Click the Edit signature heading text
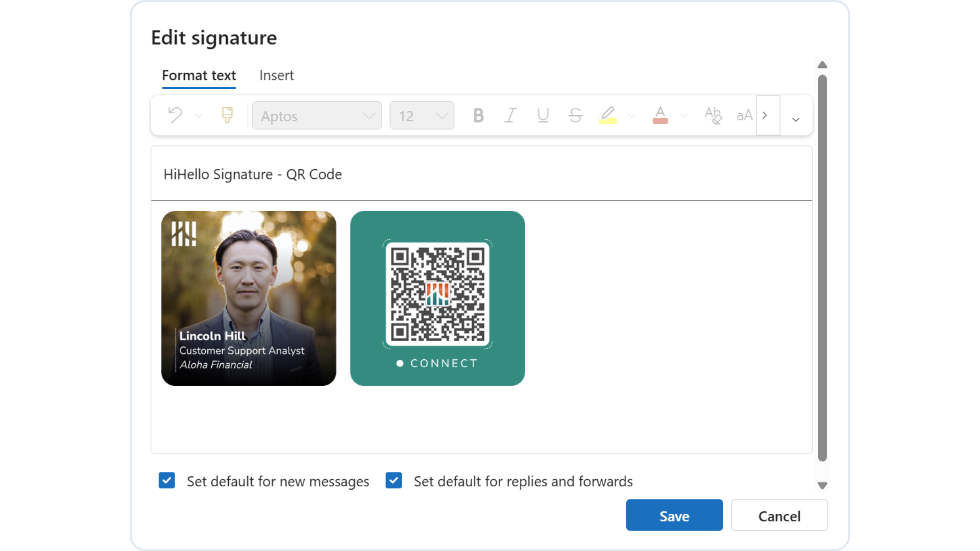Image resolution: width=980 pixels, height=551 pixels. tap(214, 38)
